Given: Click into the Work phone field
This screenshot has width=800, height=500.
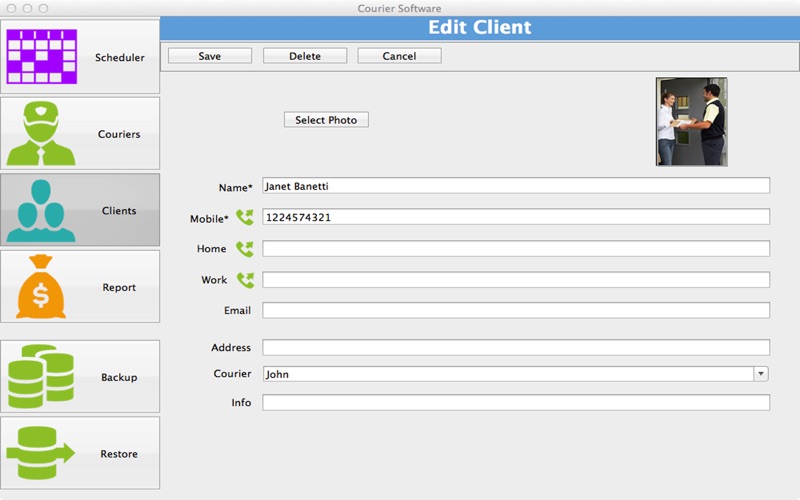Looking at the screenshot, I should [x=516, y=280].
